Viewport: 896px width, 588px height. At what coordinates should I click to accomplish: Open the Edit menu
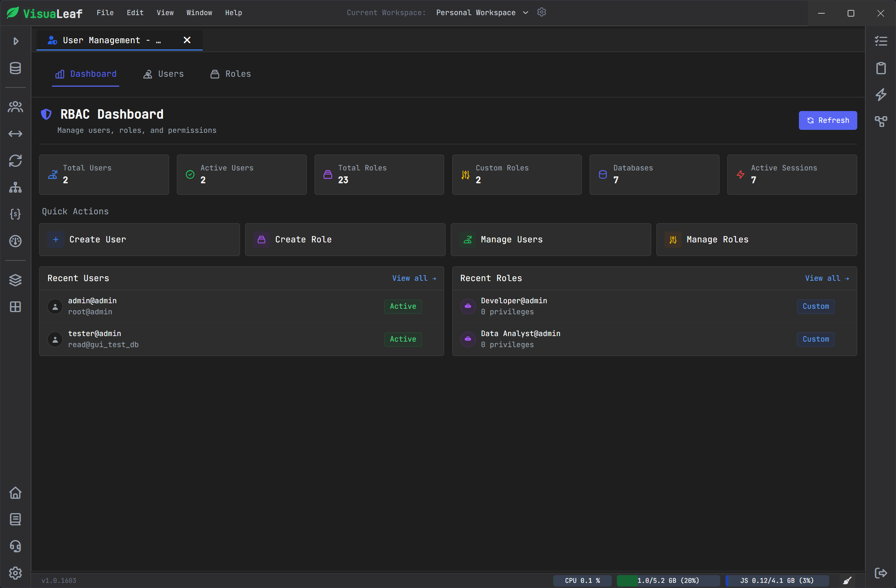tap(135, 13)
